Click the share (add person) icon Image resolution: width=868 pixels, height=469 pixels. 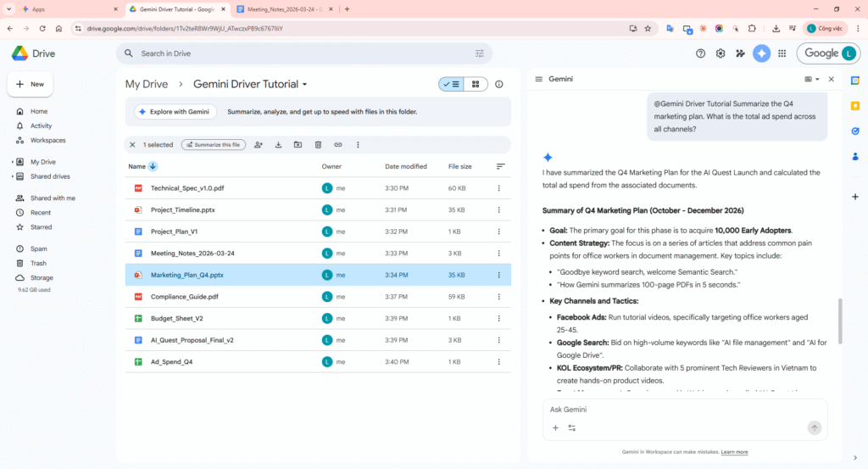click(x=259, y=145)
